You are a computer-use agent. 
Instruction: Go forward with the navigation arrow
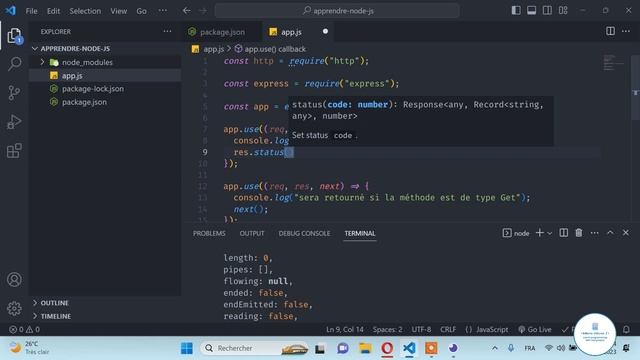(x=203, y=11)
